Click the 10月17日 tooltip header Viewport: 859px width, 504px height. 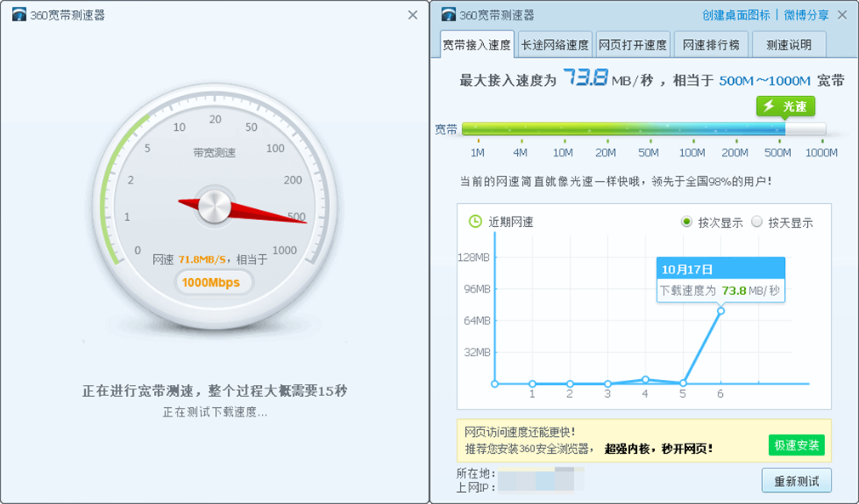click(x=721, y=269)
